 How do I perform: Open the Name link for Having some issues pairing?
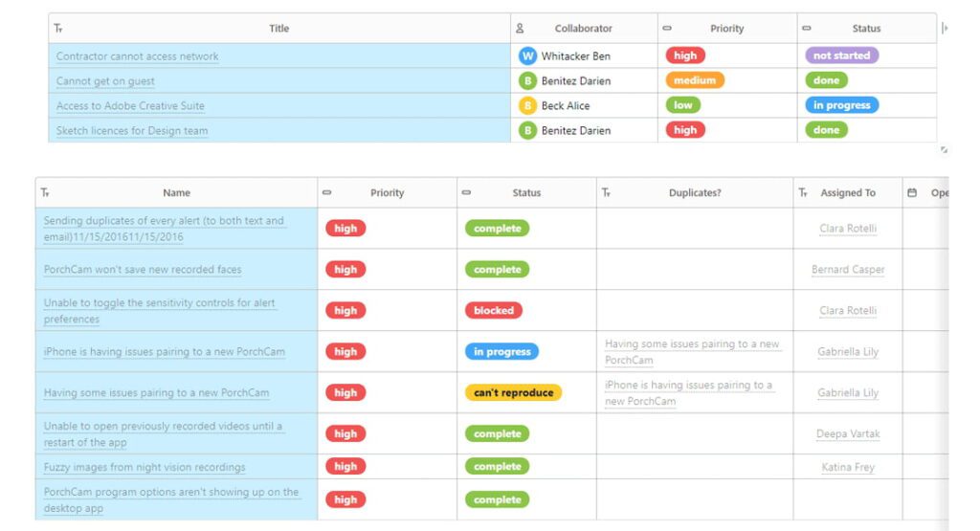click(x=156, y=392)
